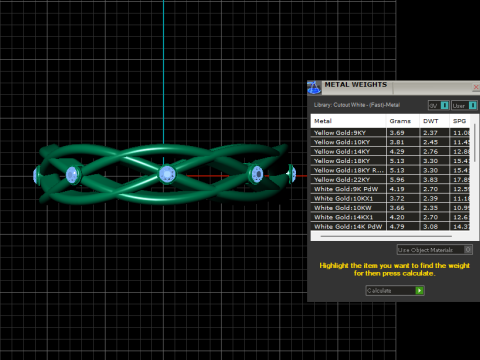This screenshot has width=480, height=360.
Task: Sort by the Grams column header
Action: point(403,121)
